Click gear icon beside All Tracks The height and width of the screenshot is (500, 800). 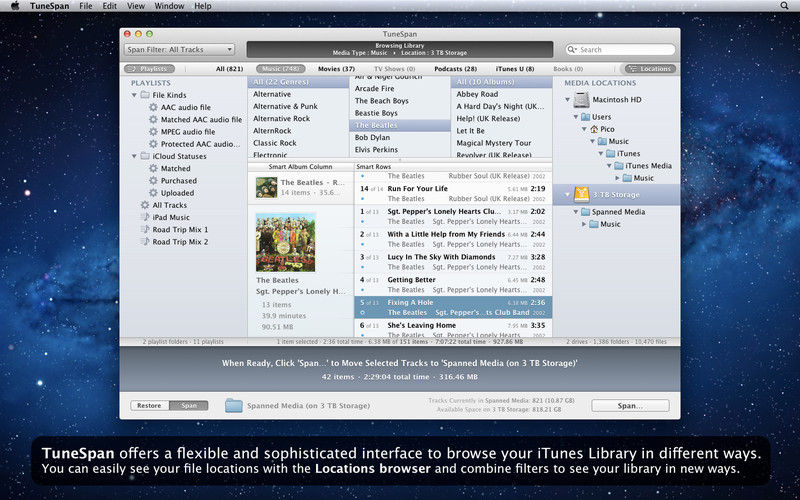(145, 205)
